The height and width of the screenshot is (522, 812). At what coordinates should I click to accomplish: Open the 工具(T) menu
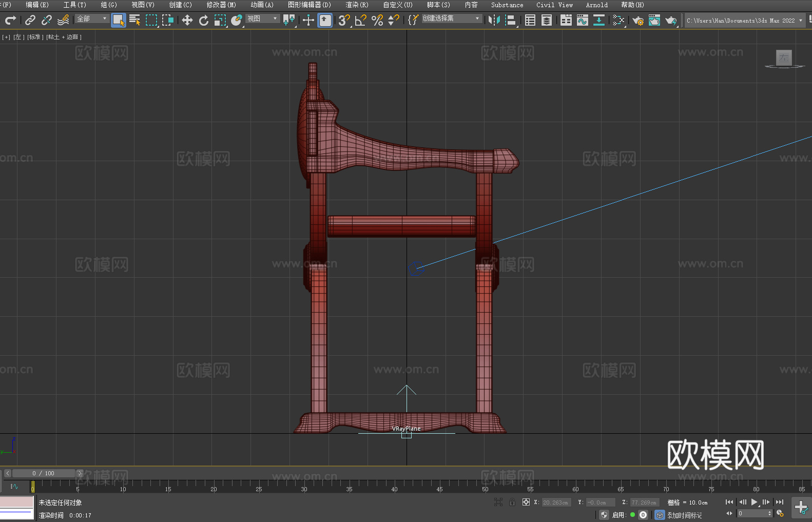[x=75, y=5]
